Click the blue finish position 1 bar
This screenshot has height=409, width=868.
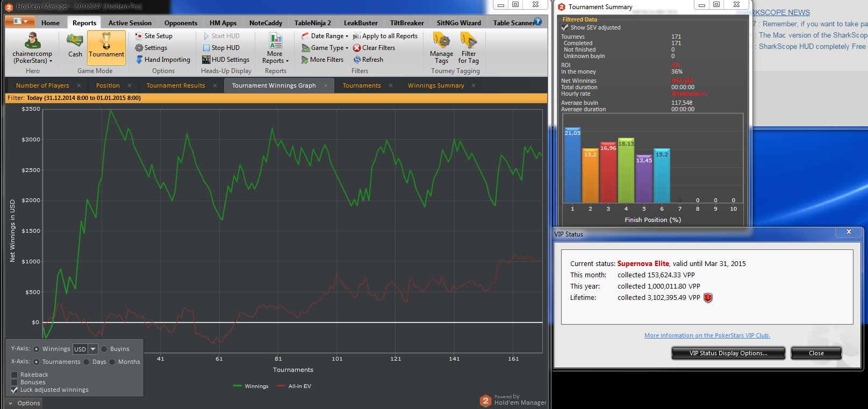572,165
